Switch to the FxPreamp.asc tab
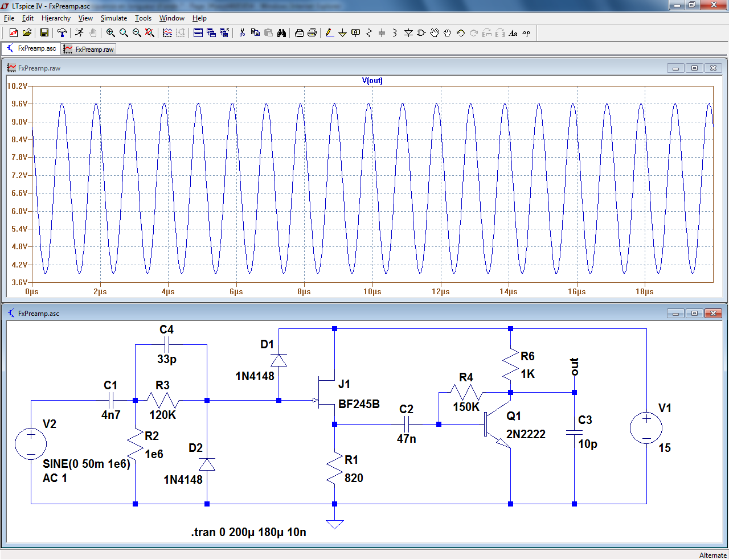 [x=32, y=49]
